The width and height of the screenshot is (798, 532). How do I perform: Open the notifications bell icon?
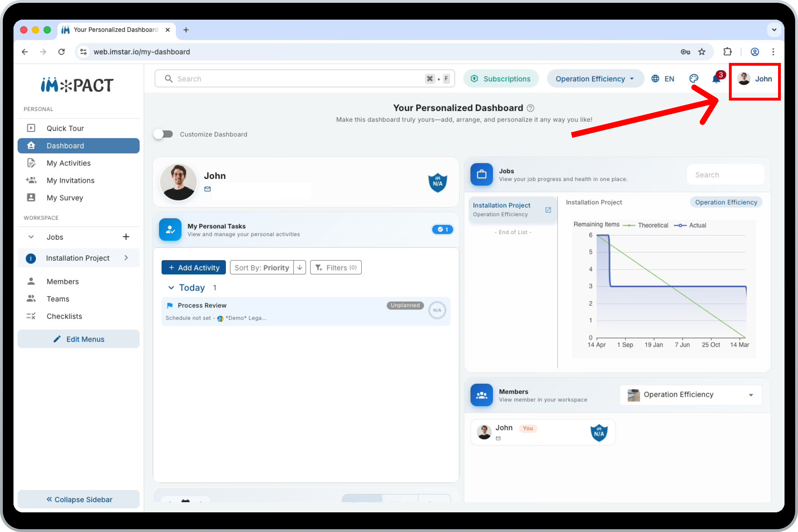716,79
